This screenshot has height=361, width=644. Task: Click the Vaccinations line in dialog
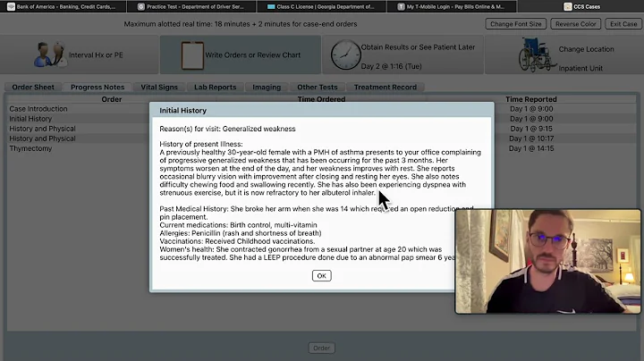click(237, 241)
